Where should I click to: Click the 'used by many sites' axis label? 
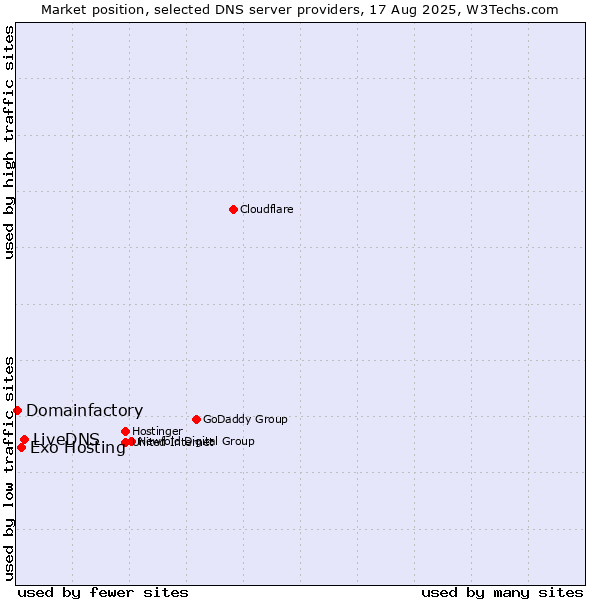point(502,593)
